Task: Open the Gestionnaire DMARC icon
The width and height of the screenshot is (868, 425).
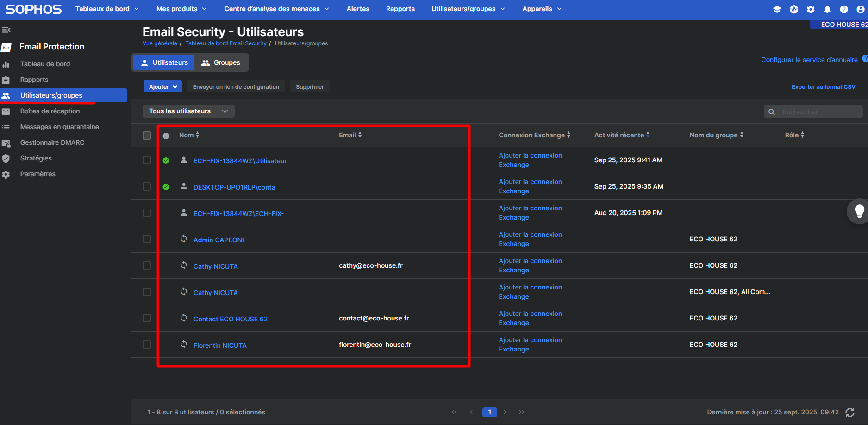Action: [x=6, y=143]
